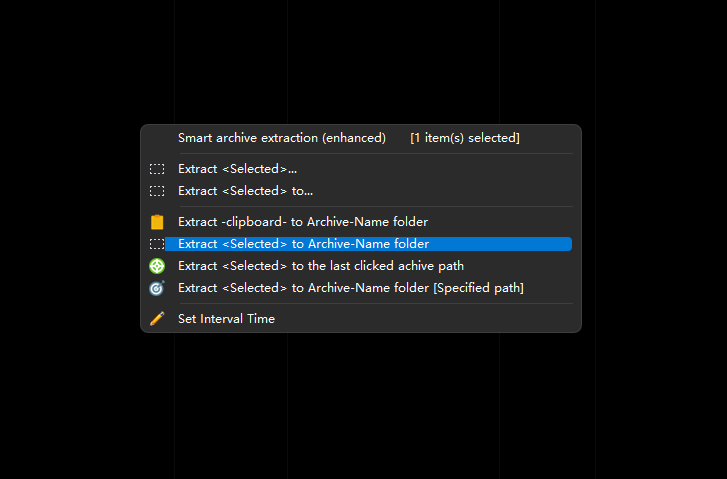Click dashed-box icon on the highlighted row
The height and width of the screenshot is (479, 727).
pyautogui.click(x=157, y=244)
